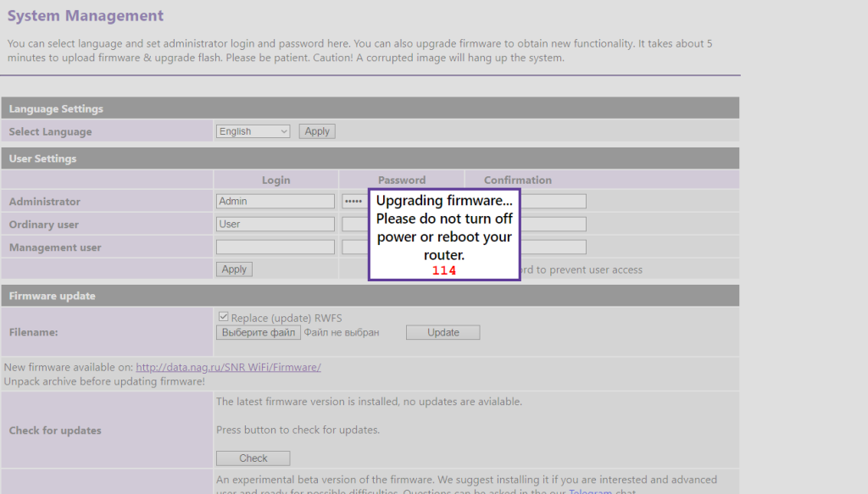Image resolution: width=868 pixels, height=494 pixels.
Task: Click the Select Language label
Action: point(50,131)
